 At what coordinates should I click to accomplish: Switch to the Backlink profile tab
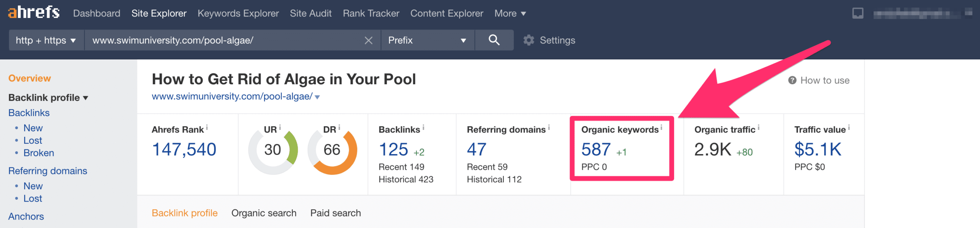(185, 213)
